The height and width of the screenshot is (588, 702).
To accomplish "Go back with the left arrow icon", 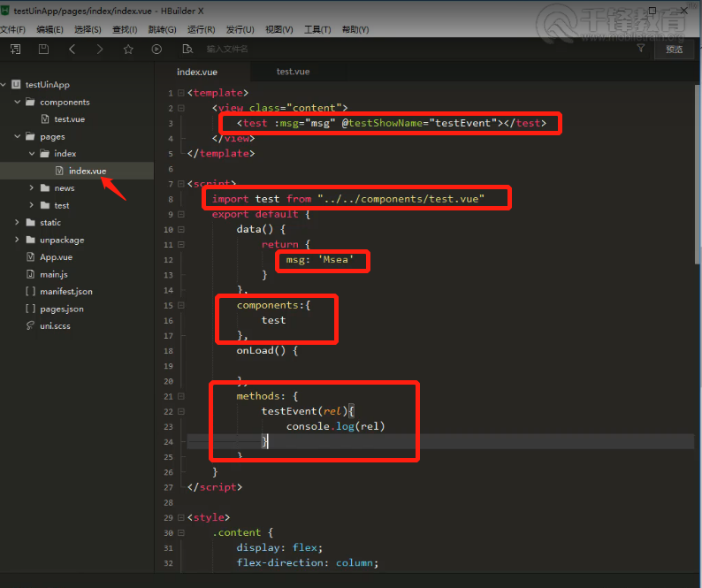I will 72,50.
